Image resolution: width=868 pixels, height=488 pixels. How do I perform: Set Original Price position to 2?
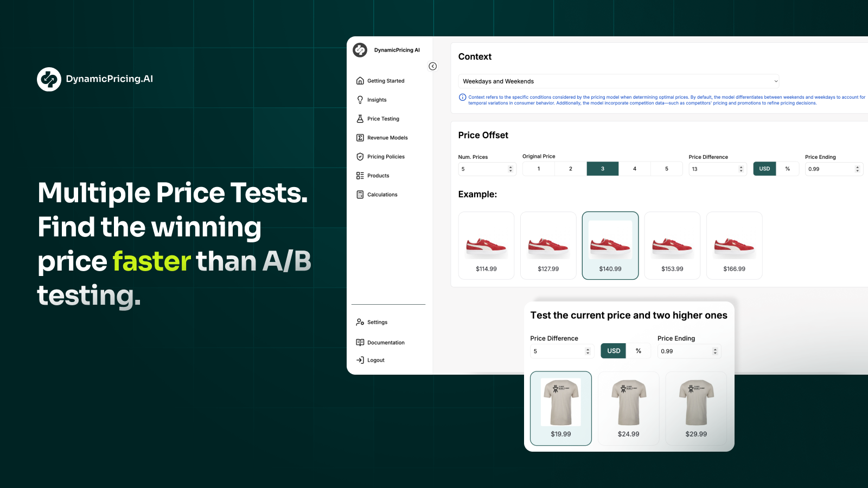point(571,169)
